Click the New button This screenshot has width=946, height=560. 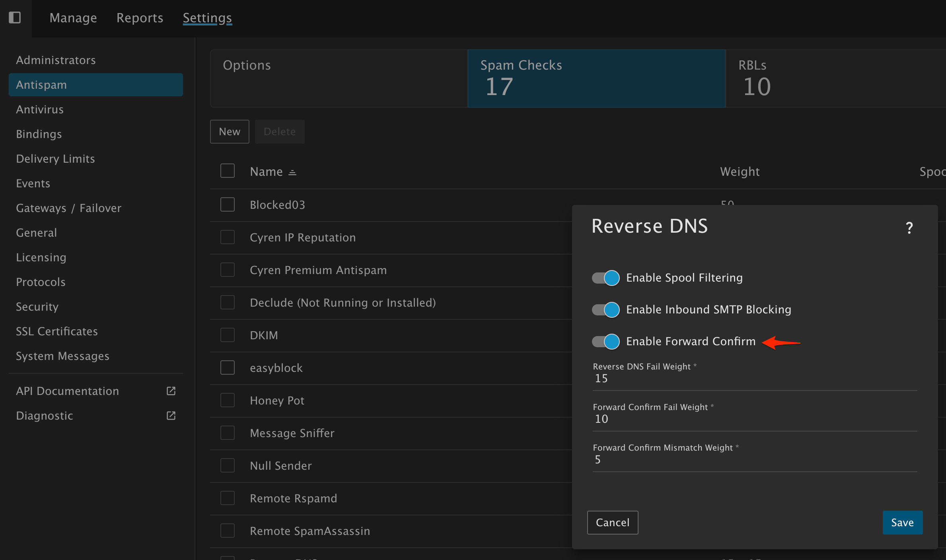[230, 132]
